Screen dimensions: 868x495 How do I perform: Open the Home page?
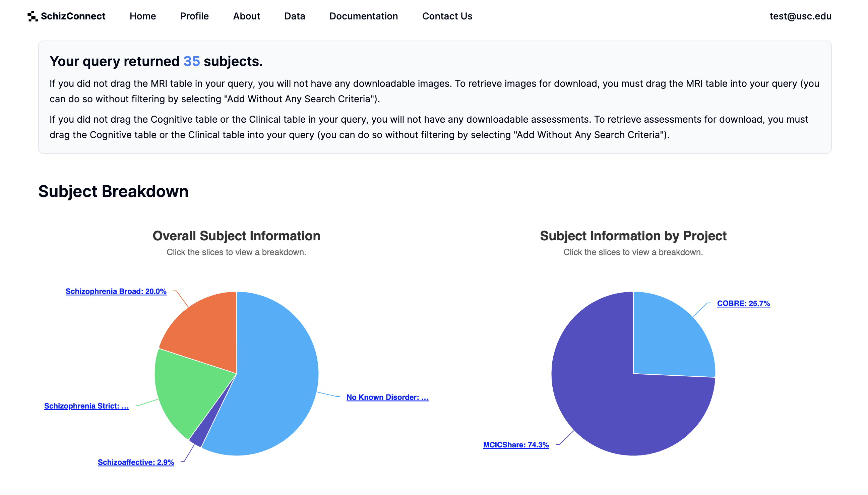(143, 16)
